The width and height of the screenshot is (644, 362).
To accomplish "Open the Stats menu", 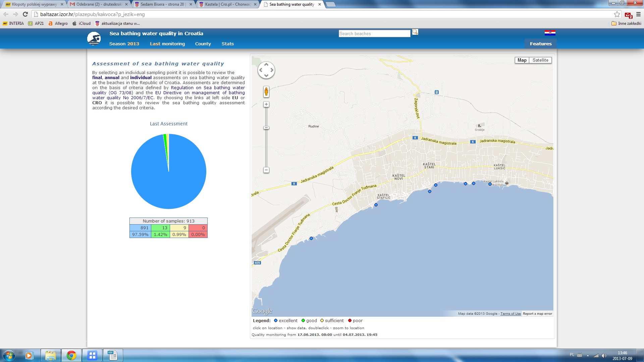I will point(227,44).
